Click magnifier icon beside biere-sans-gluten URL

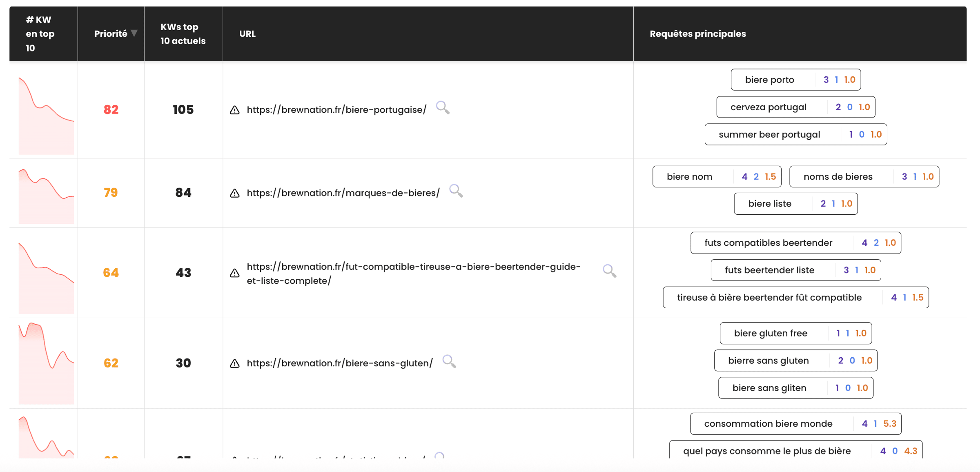(449, 361)
